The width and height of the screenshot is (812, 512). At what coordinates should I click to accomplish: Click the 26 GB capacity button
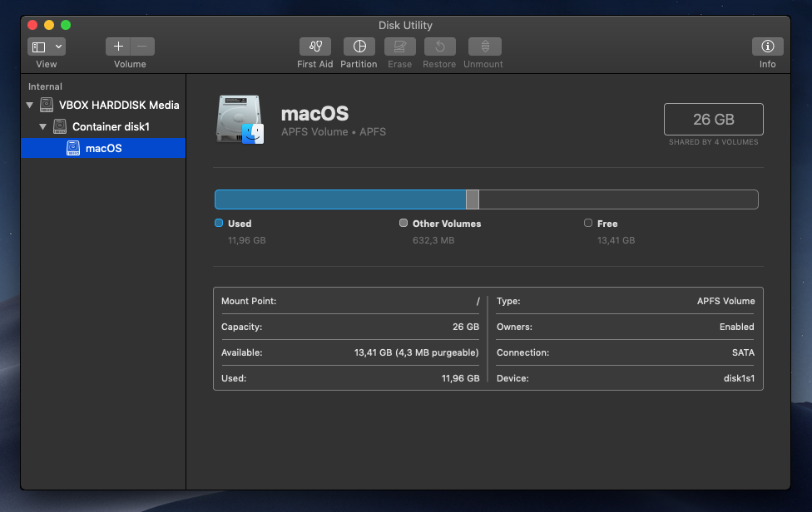(x=713, y=119)
